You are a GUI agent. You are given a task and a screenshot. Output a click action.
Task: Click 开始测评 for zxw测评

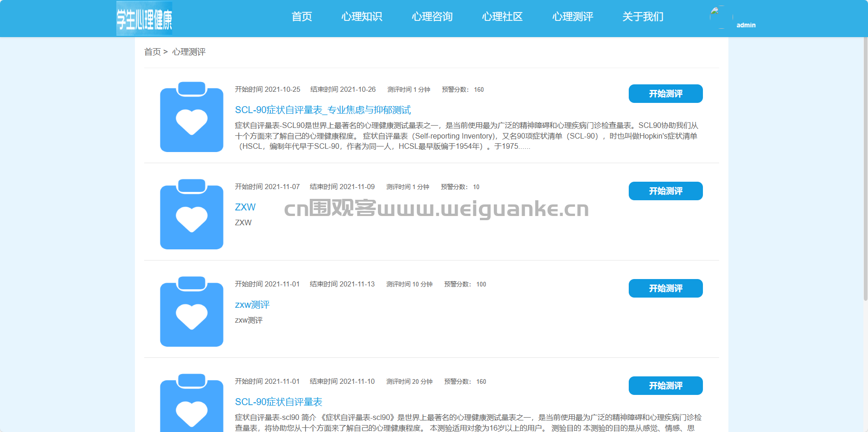(x=665, y=288)
